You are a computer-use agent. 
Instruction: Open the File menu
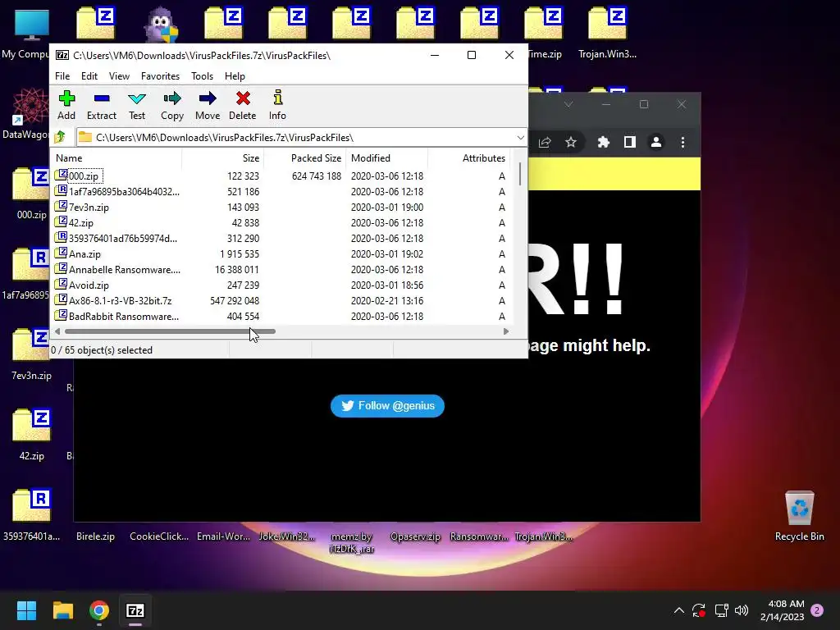point(62,76)
